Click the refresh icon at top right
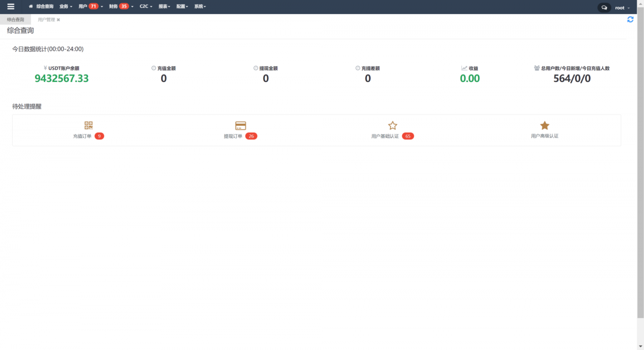Image resolution: width=644 pixels, height=350 pixels. [630, 19]
